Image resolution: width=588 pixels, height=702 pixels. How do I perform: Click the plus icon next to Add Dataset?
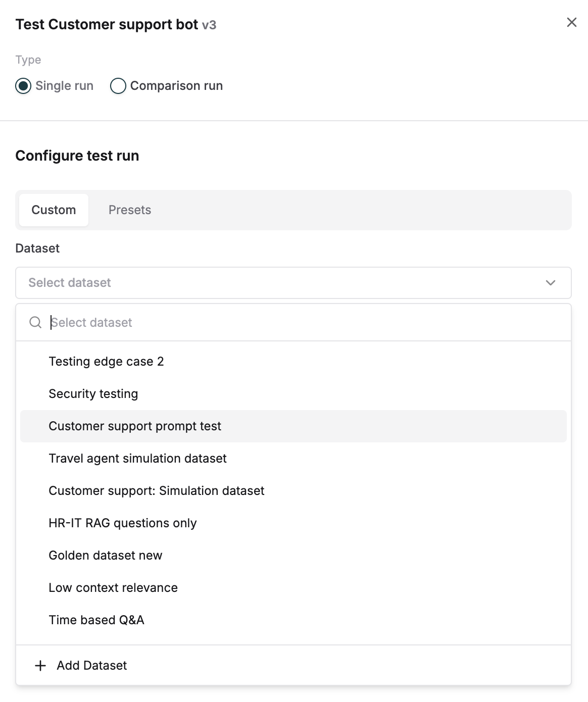point(39,665)
